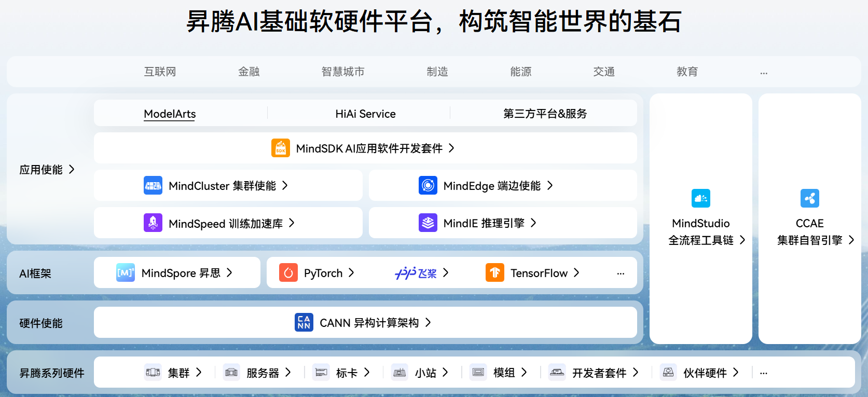Open the HiAi Service link

(365, 114)
